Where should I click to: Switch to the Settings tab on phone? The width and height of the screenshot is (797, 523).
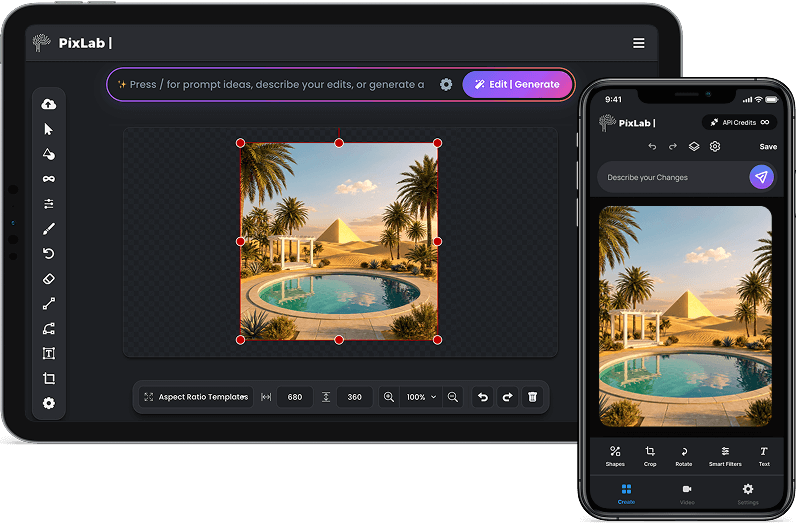coord(748,494)
